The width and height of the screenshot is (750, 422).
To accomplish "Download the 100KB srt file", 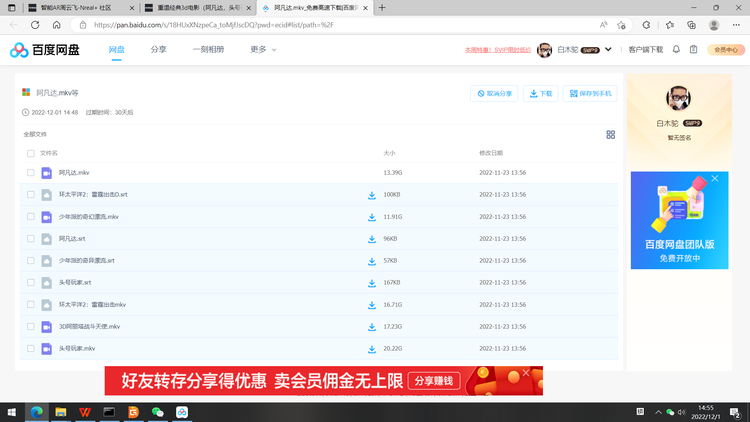I will 372,195.
